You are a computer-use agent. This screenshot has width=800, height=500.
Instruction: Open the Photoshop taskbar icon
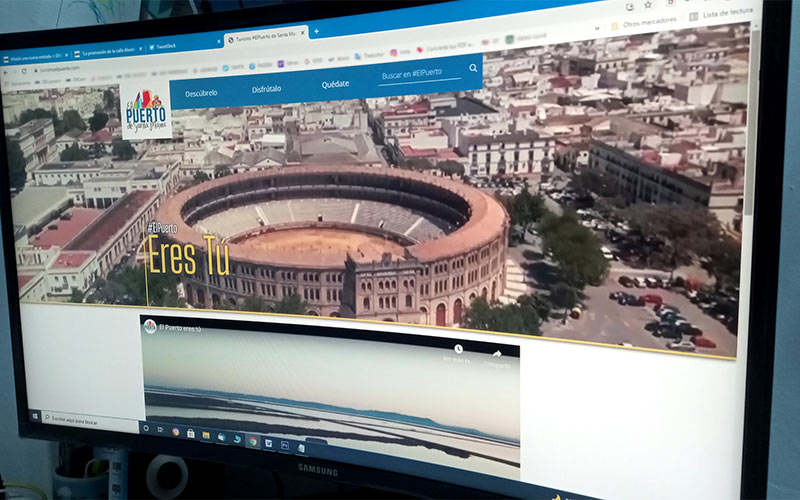point(285,445)
